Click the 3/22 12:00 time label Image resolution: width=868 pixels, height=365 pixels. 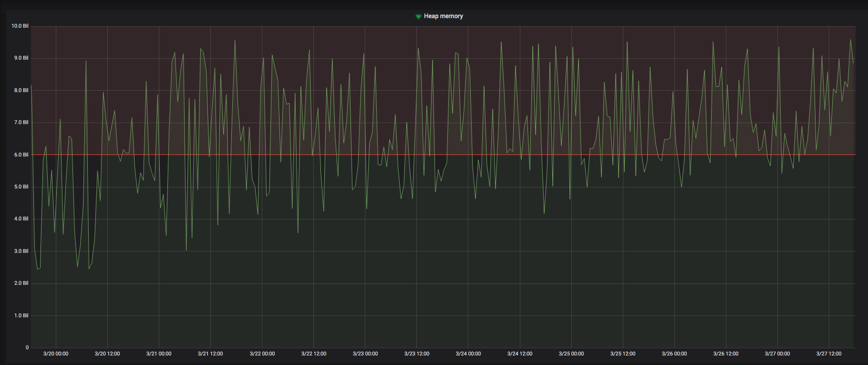(314, 354)
